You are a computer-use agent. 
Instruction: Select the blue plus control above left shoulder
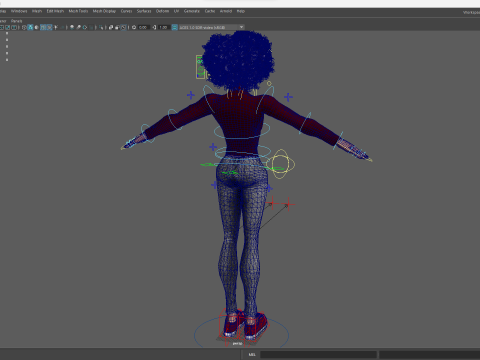tap(191, 95)
